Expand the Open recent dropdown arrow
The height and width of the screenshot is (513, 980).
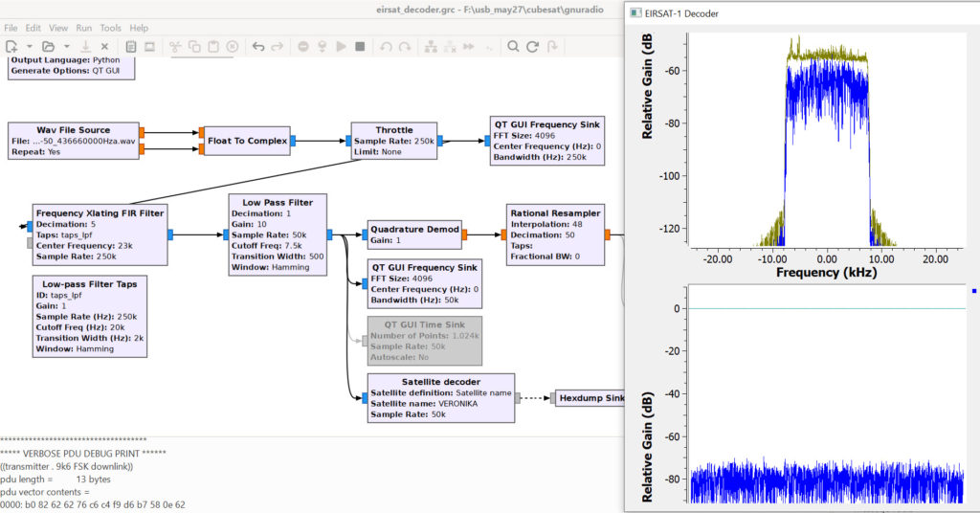coord(66,46)
